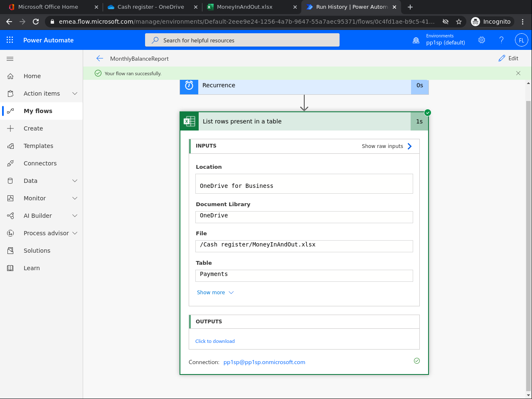
Task: Click the Power Automate title
Action: pyautogui.click(x=49, y=40)
